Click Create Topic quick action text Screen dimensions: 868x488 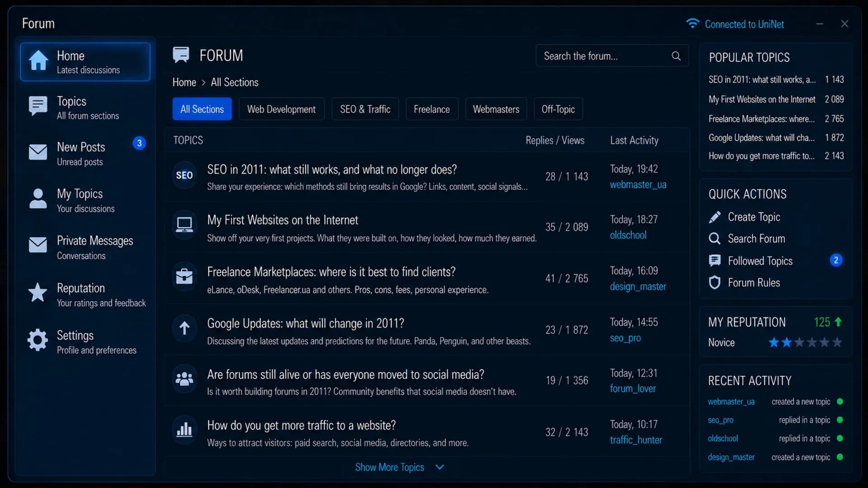pyautogui.click(x=754, y=217)
